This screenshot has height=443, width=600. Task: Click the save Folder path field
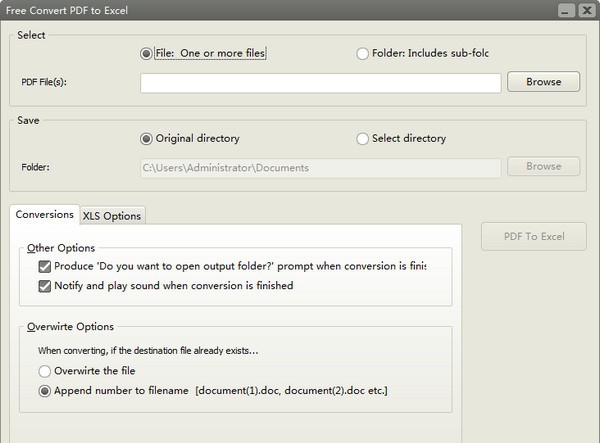pos(320,167)
